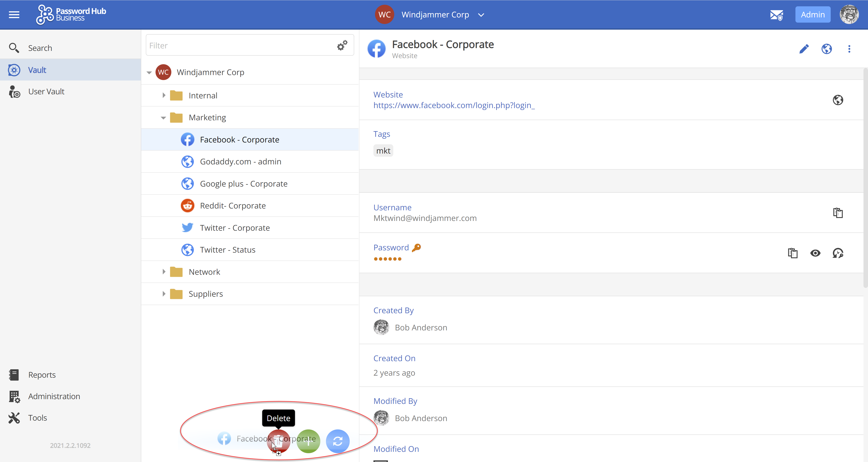868x462 pixels.
Task: Open the messages envelope icon
Action: click(x=776, y=14)
